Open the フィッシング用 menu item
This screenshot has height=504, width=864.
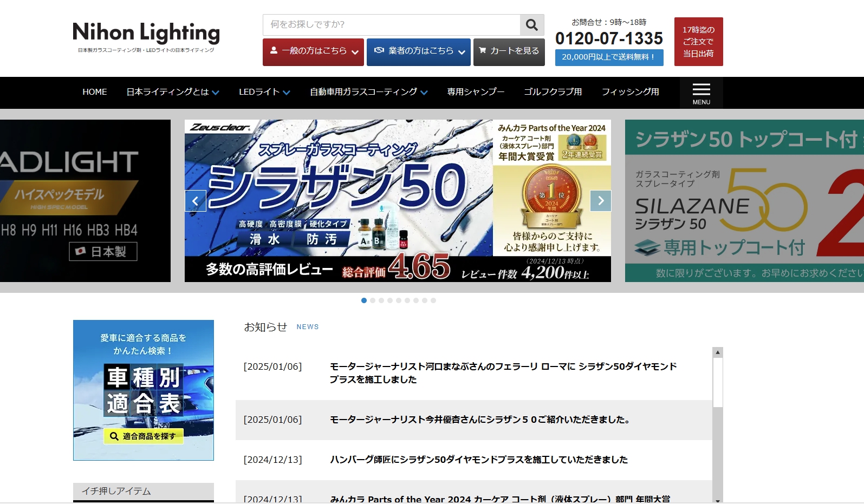click(631, 92)
